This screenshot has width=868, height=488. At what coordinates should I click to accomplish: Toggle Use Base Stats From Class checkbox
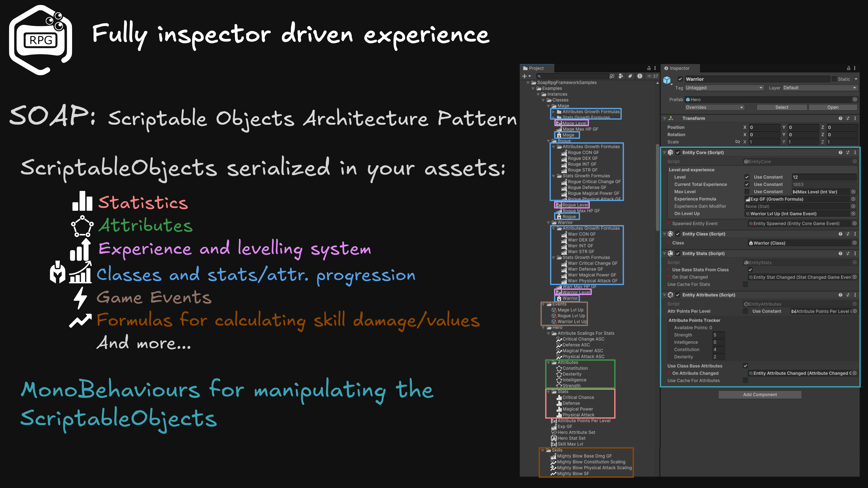(750, 270)
